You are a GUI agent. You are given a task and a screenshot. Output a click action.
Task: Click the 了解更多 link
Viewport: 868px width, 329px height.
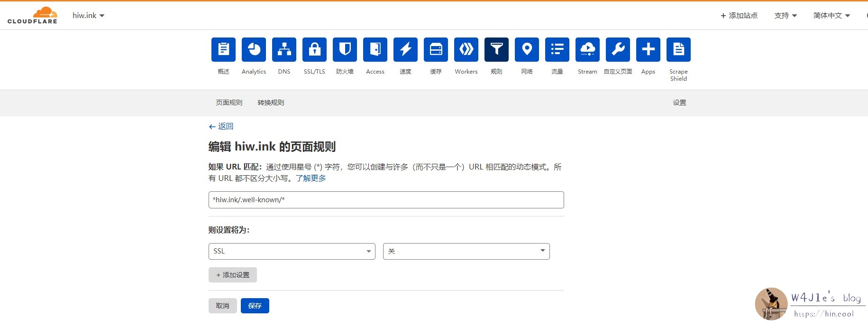point(311,178)
